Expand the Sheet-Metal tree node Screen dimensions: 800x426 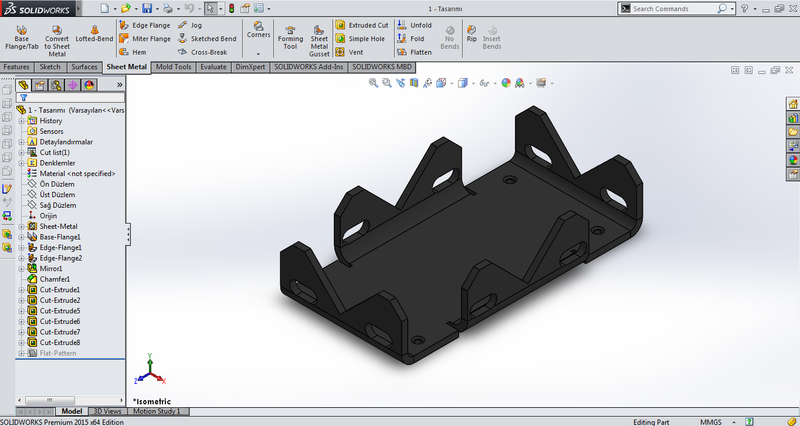pyautogui.click(x=22, y=226)
